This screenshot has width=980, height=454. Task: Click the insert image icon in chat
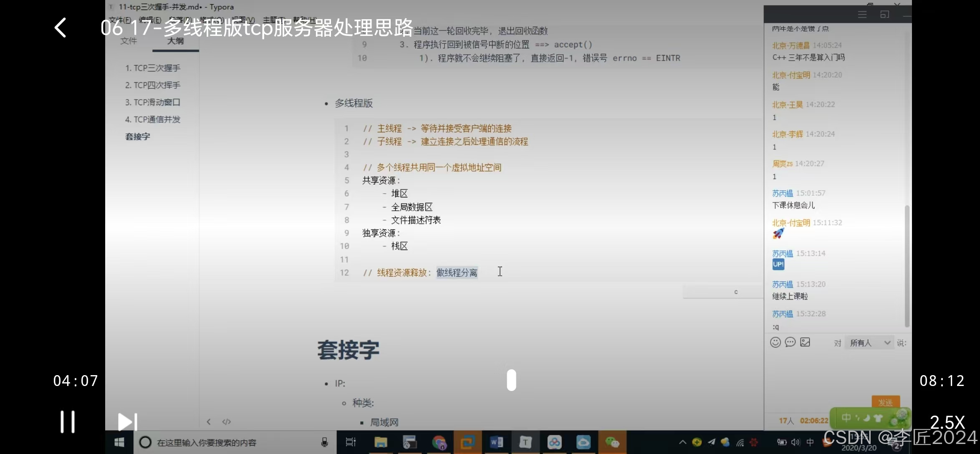[805, 343]
